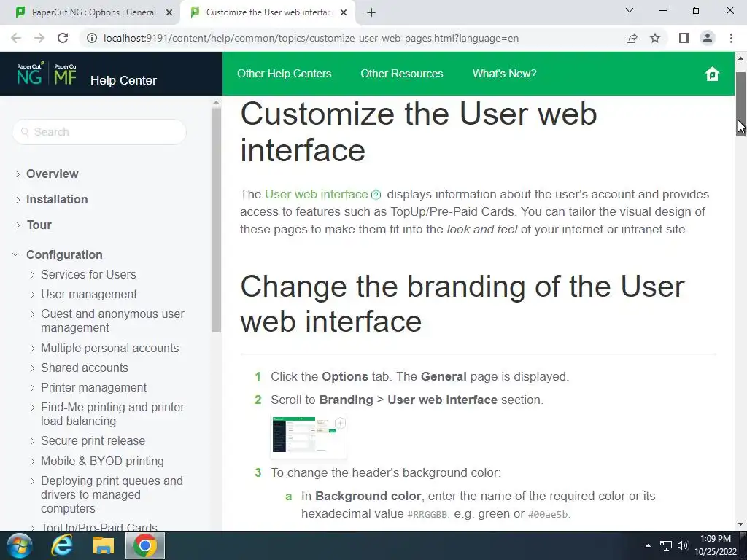Image resolution: width=747 pixels, height=560 pixels.
Task: Click the Branding section screenshot thumbnail
Action: (309, 436)
